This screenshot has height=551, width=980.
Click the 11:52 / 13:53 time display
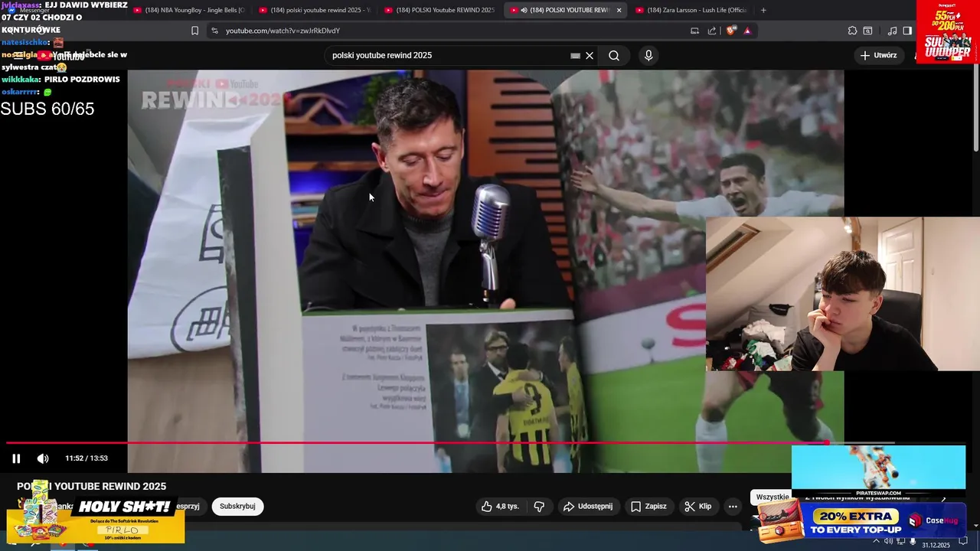coord(87,458)
